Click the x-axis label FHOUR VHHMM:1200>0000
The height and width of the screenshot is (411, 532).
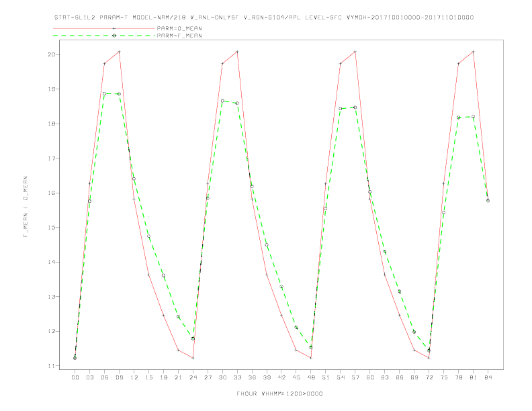pos(279,394)
